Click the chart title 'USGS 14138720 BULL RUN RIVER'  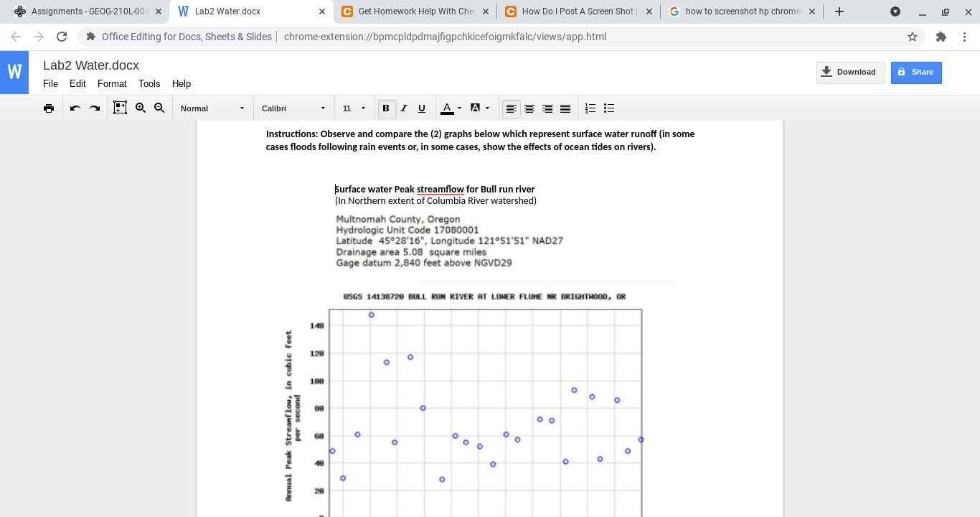coord(484,297)
